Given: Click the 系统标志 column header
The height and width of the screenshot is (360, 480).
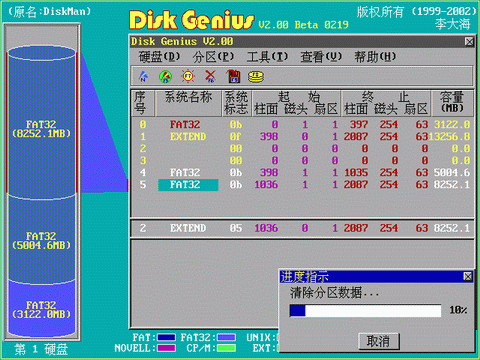Looking at the screenshot, I should pyautogui.click(x=236, y=103).
